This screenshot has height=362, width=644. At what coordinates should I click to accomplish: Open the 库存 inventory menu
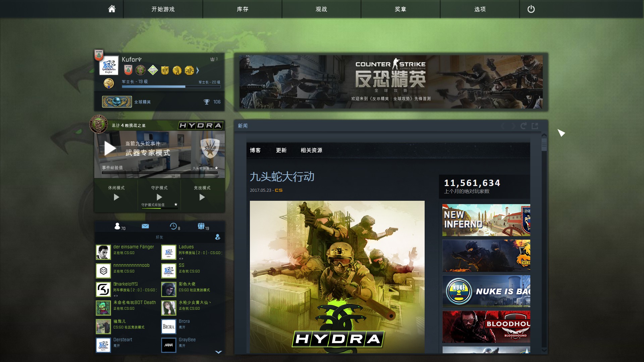(242, 9)
